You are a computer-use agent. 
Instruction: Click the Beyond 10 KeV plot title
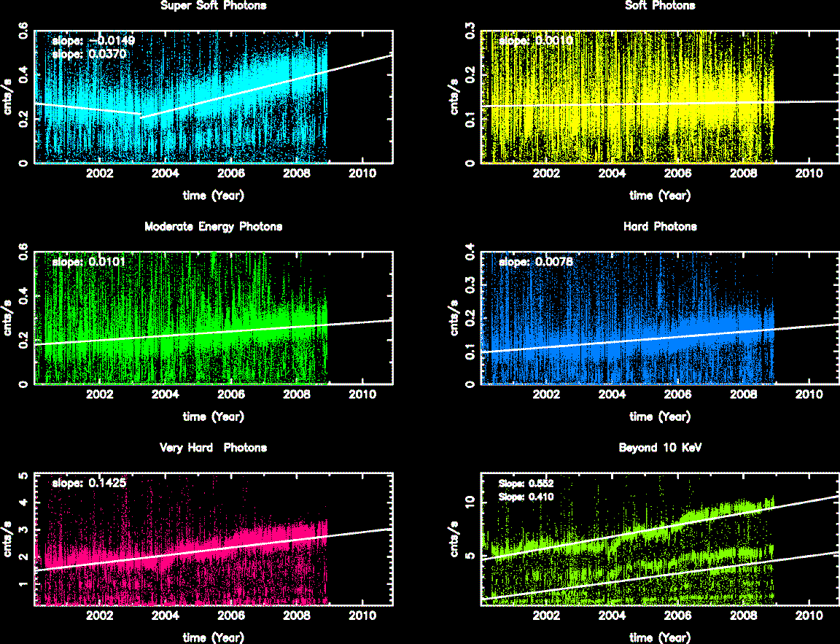(660, 447)
